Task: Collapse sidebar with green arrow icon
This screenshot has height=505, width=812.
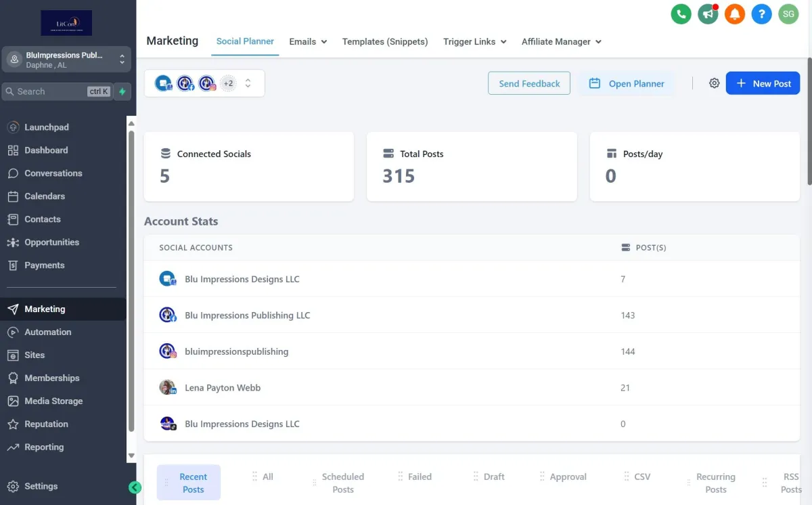Action: pos(135,487)
